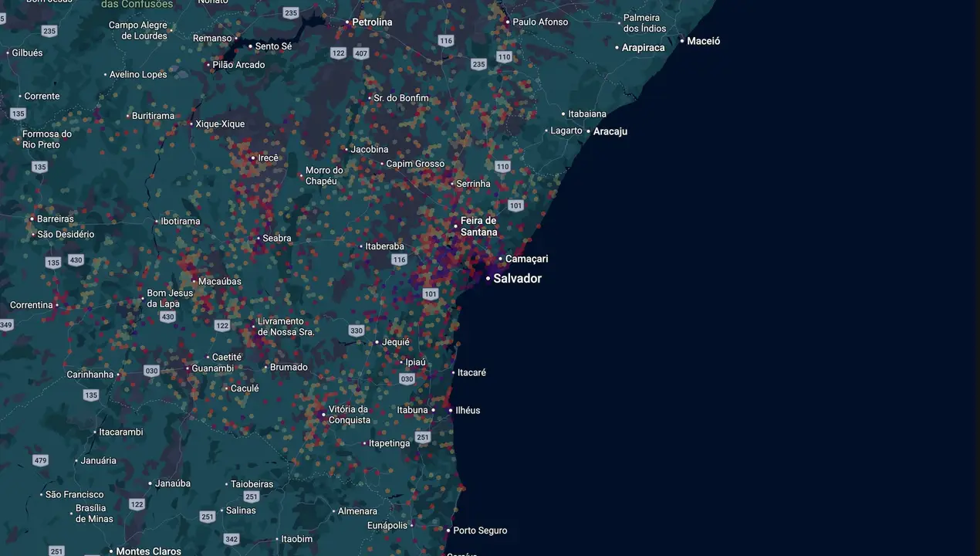
Task: Select the Sento Sé label
Action: [273, 46]
